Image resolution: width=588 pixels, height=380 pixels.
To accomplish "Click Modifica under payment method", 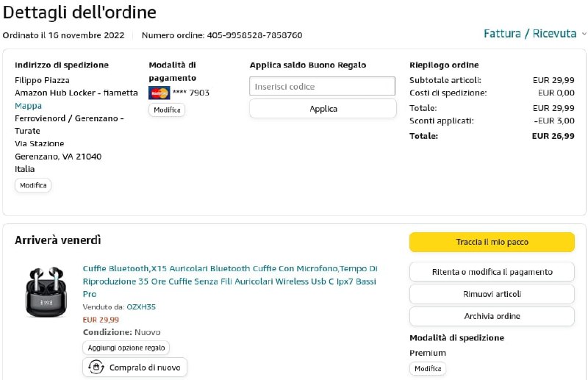I will tap(167, 110).
